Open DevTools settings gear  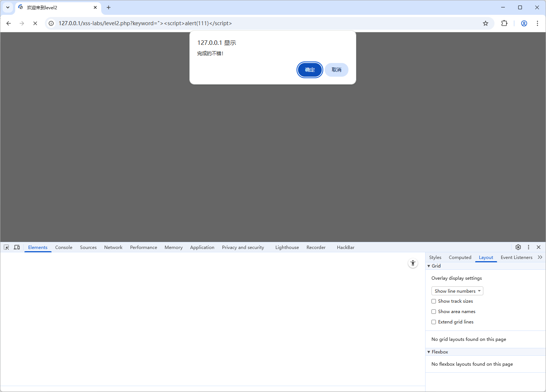518,247
